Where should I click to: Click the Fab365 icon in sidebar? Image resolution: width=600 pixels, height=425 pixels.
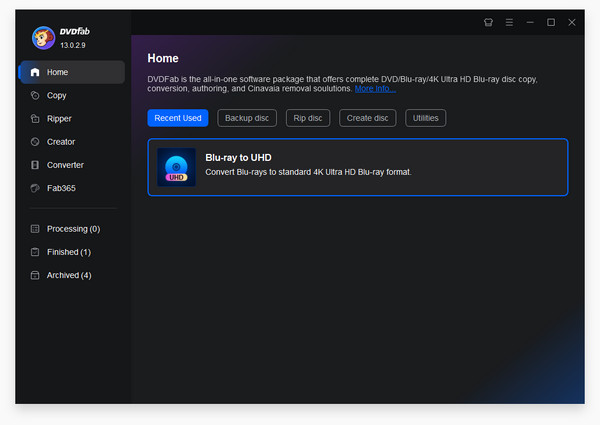click(x=35, y=188)
